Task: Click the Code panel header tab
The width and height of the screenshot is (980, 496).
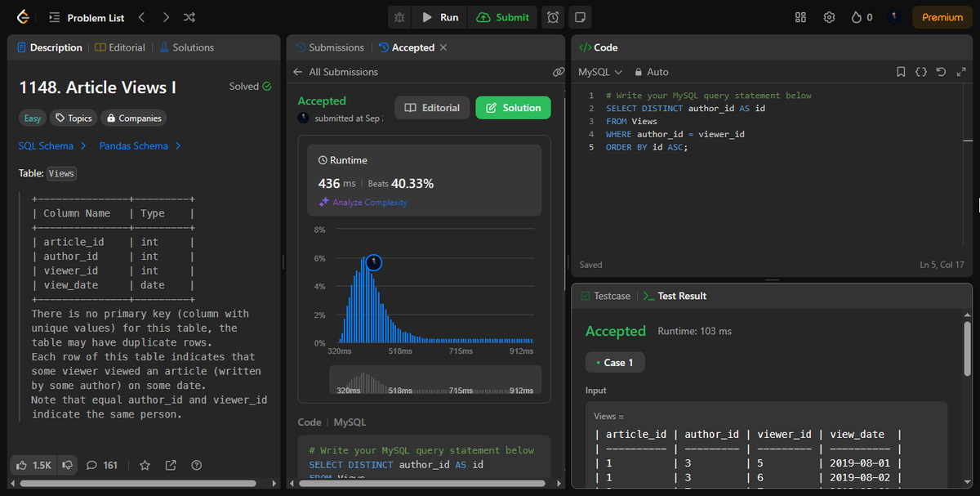Action: click(x=599, y=47)
